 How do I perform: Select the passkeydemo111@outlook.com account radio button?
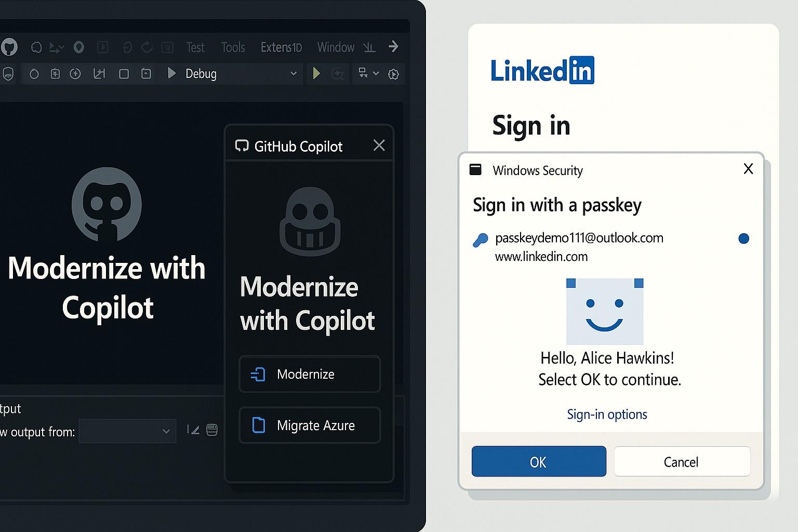pos(743,238)
